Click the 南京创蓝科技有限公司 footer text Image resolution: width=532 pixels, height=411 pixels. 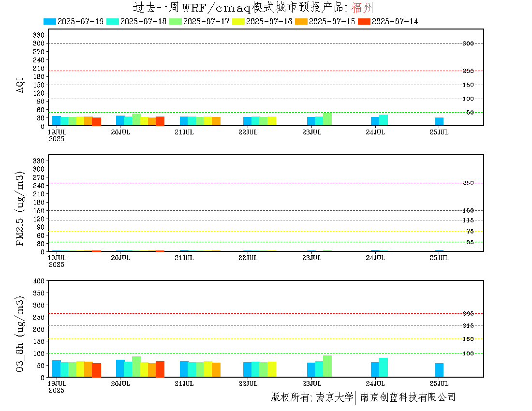tap(408, 397)
